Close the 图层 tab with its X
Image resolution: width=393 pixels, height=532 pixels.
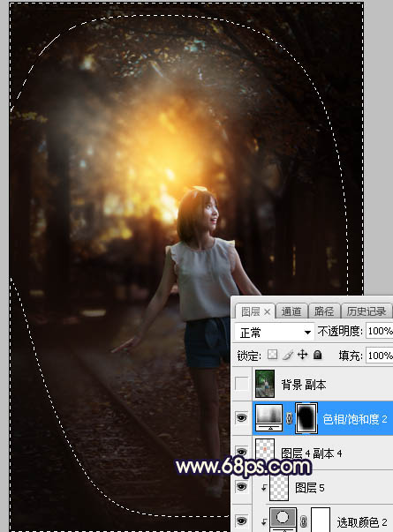tap(267, 311)
